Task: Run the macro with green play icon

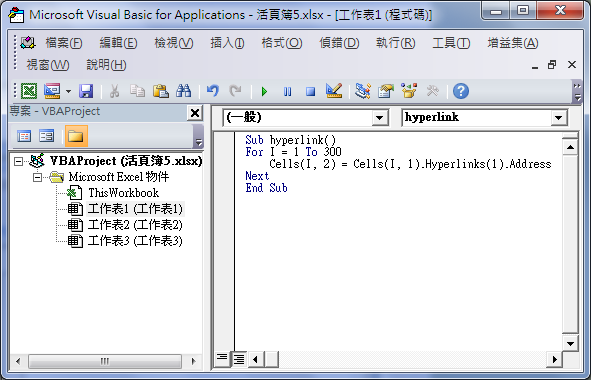Action: point(264,91)
